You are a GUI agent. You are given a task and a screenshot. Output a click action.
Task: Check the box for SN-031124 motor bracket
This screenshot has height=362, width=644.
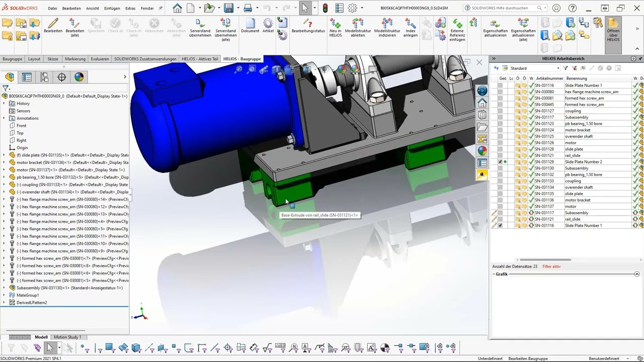(x=500, y=130)
